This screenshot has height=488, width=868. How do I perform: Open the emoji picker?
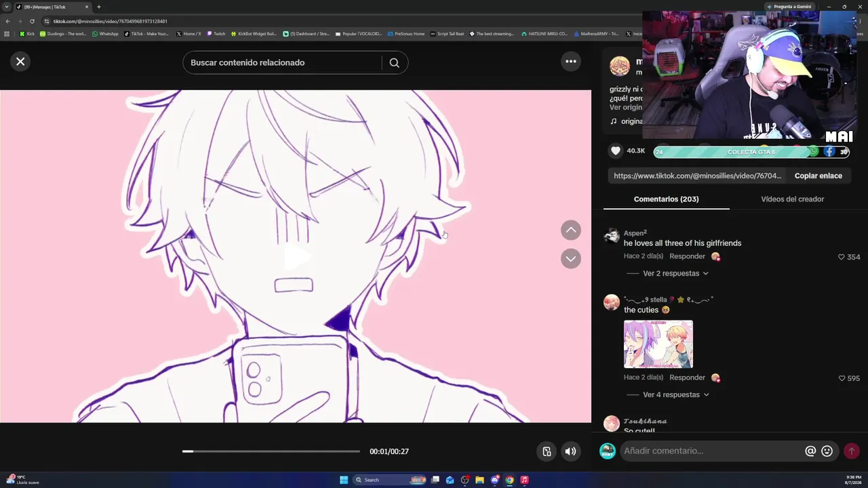click(827, 451)
